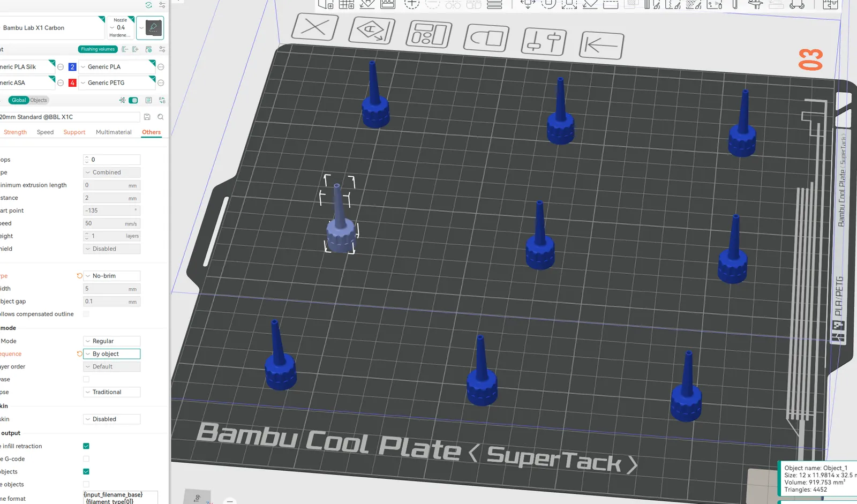Reset the No-brim setting with undo arrow
Viewport: 857px width, 504px height.
79,276
